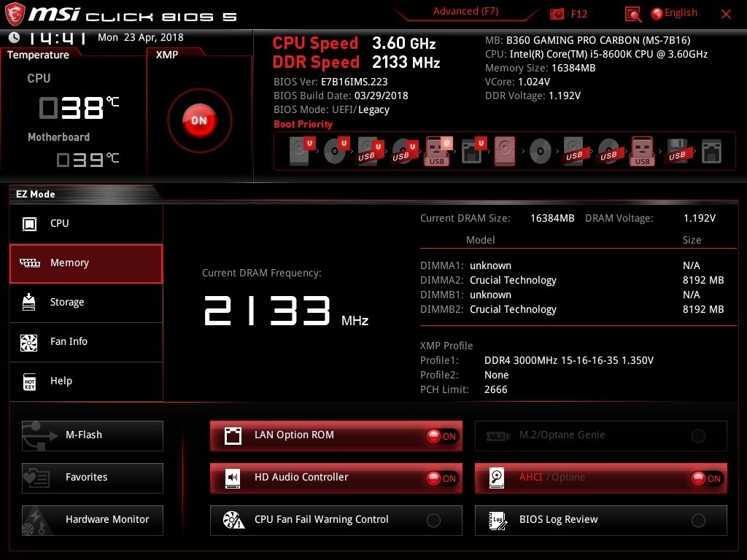This screenshot has height=560, width=747.
Task: Open the M-Flash utility button
Action: [x=93, y=436]
